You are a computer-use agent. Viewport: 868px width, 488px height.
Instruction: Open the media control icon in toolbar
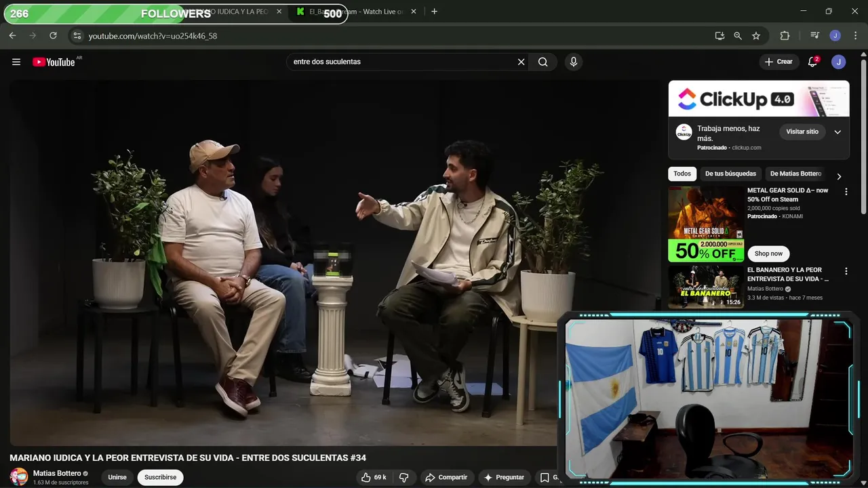click(x=814, y=36)
